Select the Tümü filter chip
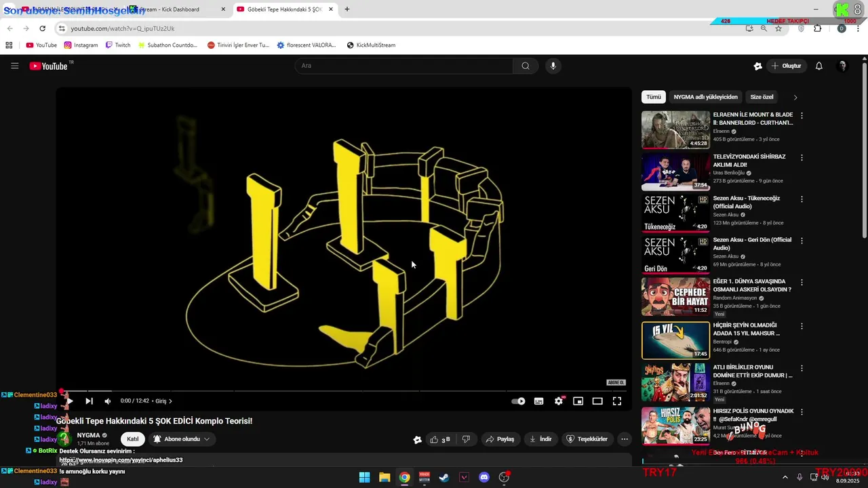The image size is (868, 488). click(654, 97)
